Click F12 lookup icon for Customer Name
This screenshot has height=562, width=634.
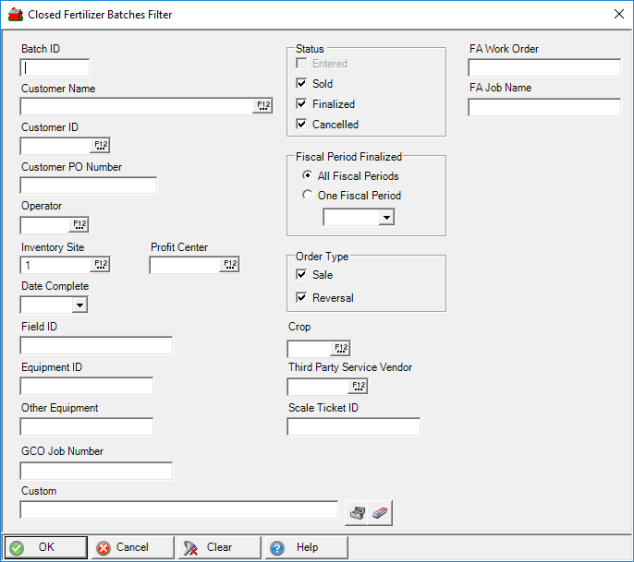click(263, 105)
